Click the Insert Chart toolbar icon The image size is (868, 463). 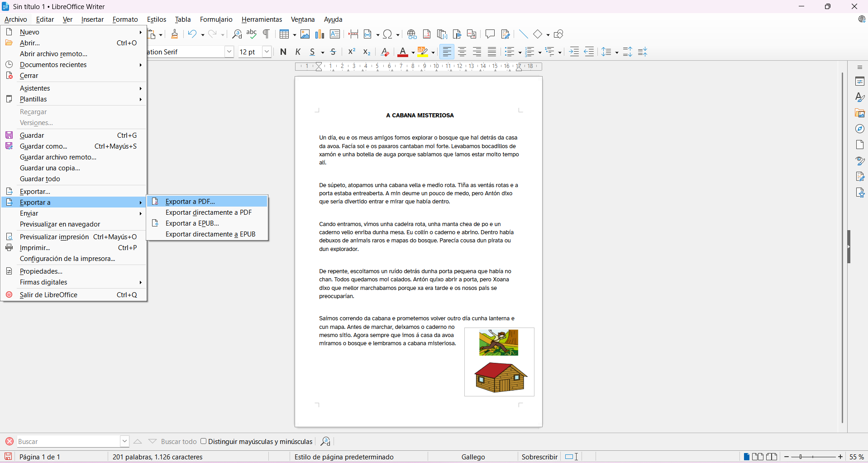click(x=320, y=34)
